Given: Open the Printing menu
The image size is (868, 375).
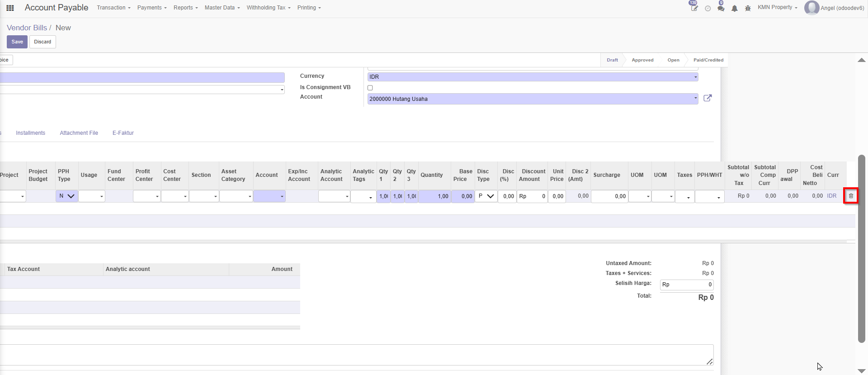Looking at the screenshot, I should pyautogui.click(x=309, y=8).
